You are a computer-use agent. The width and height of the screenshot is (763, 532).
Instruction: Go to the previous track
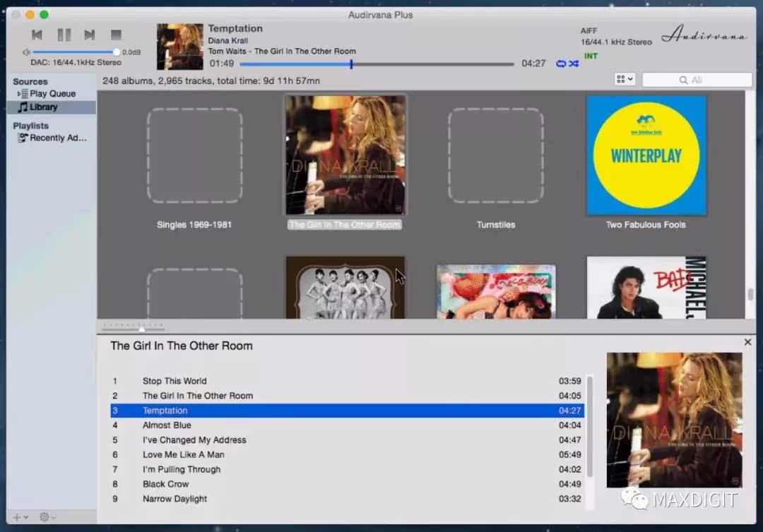pos(37,35)
